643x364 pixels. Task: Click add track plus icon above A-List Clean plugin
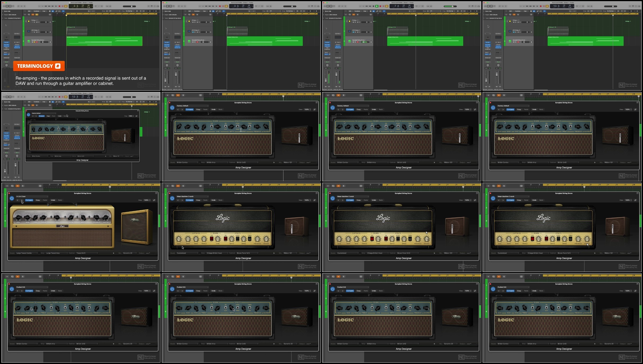7,186
